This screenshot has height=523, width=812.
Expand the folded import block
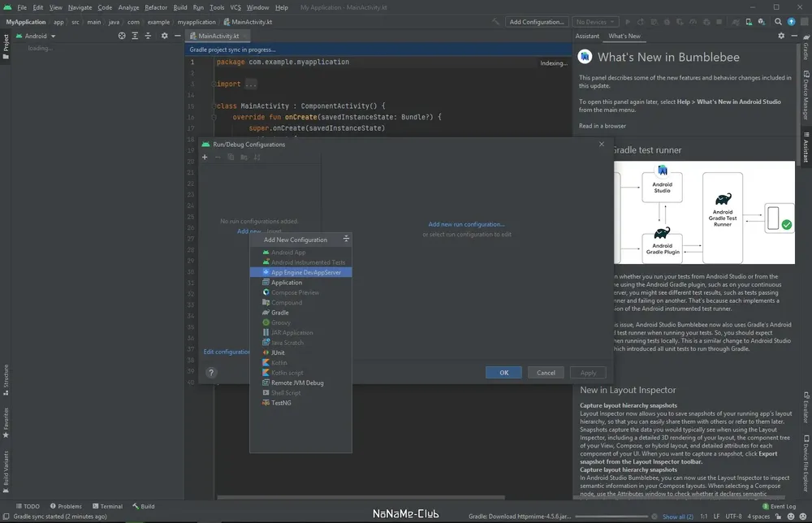[251, 84]
